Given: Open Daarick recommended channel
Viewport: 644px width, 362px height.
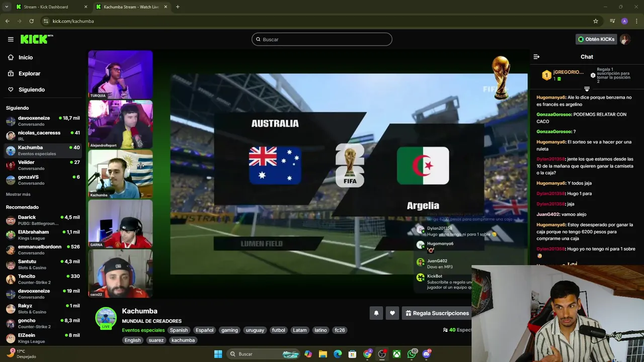Looking at the screenshot, I should 43,220.
